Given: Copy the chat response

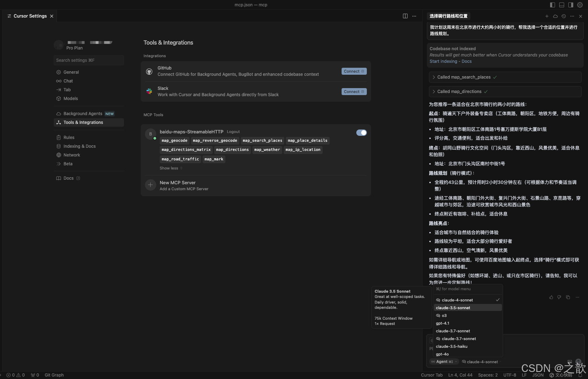Looking at the screenshot, I should coord(568,297).
